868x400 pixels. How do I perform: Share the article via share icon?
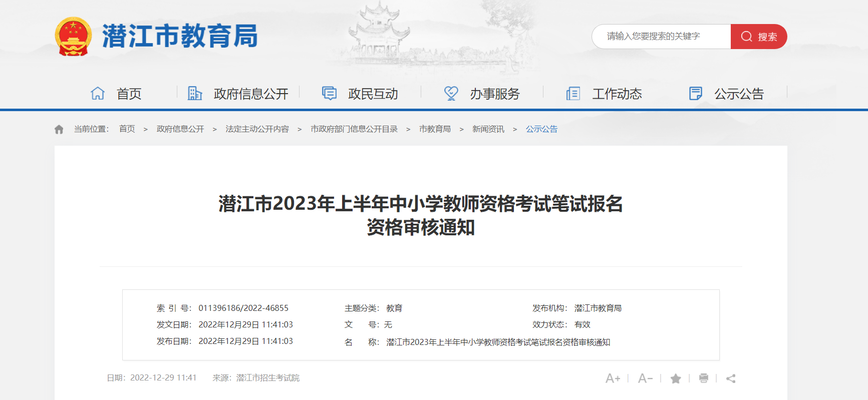pos(731,378)
